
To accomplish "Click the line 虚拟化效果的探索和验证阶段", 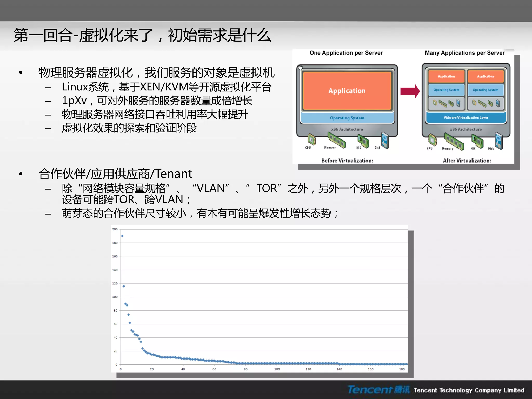I will 129,128.
